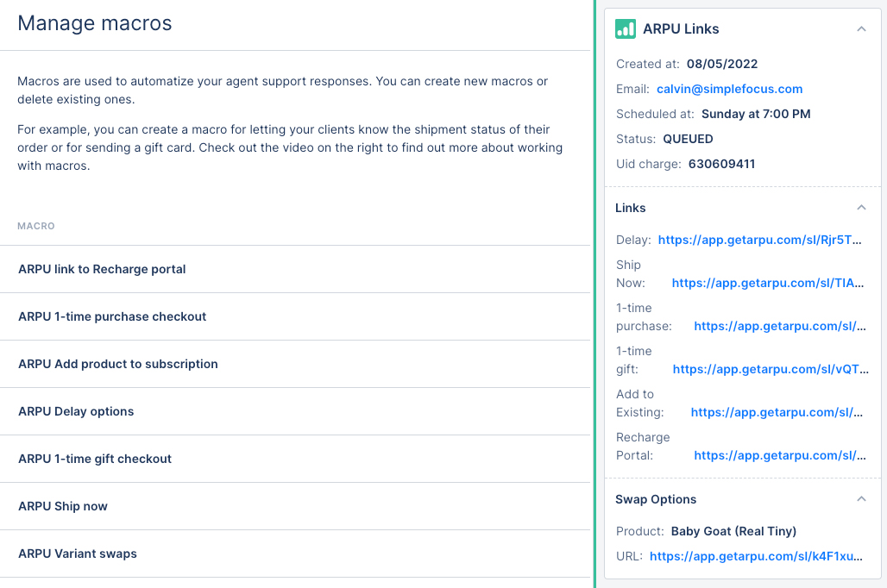Open the ARPU link to Recharge portal macro
This screenshot has height=588, width=887.
(102, 269)
